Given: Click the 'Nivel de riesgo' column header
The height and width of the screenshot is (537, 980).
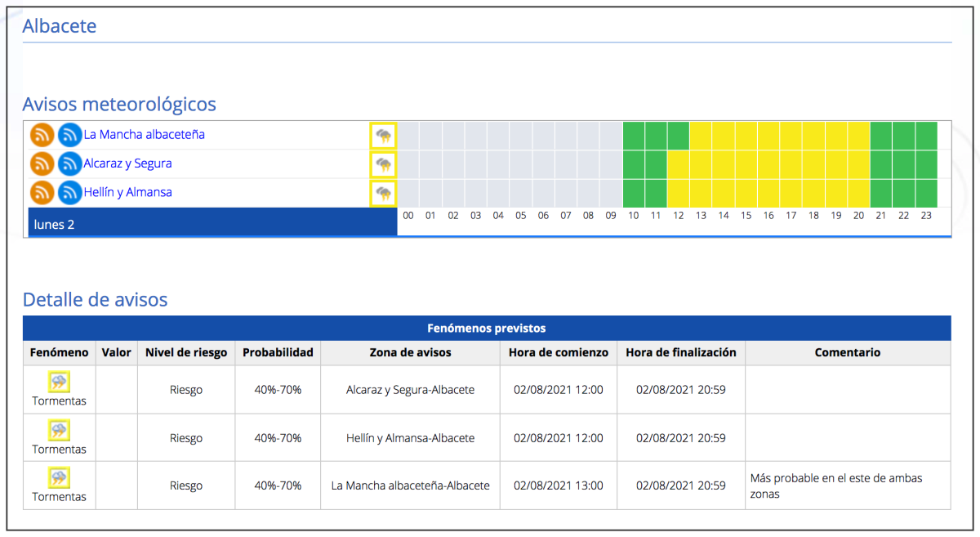Looking at the screenshot, I should 186,352.
